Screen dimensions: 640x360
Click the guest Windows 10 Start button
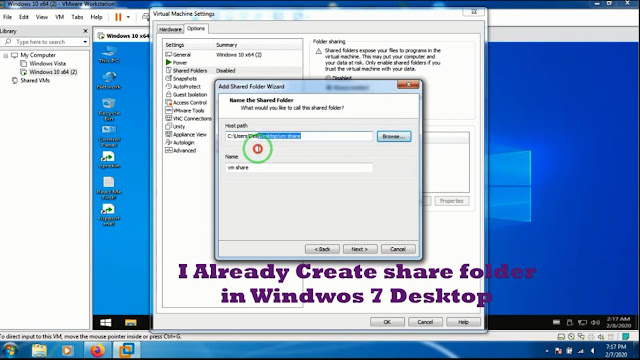(106, 322)
